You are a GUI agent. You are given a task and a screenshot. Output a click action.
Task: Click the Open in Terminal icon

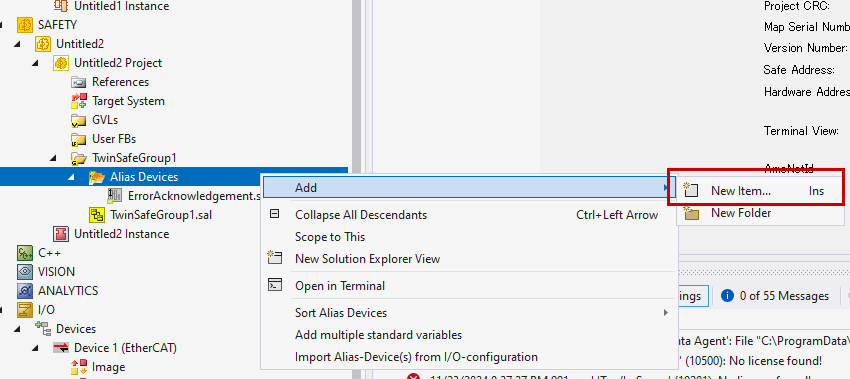click(x=275, y=285)
